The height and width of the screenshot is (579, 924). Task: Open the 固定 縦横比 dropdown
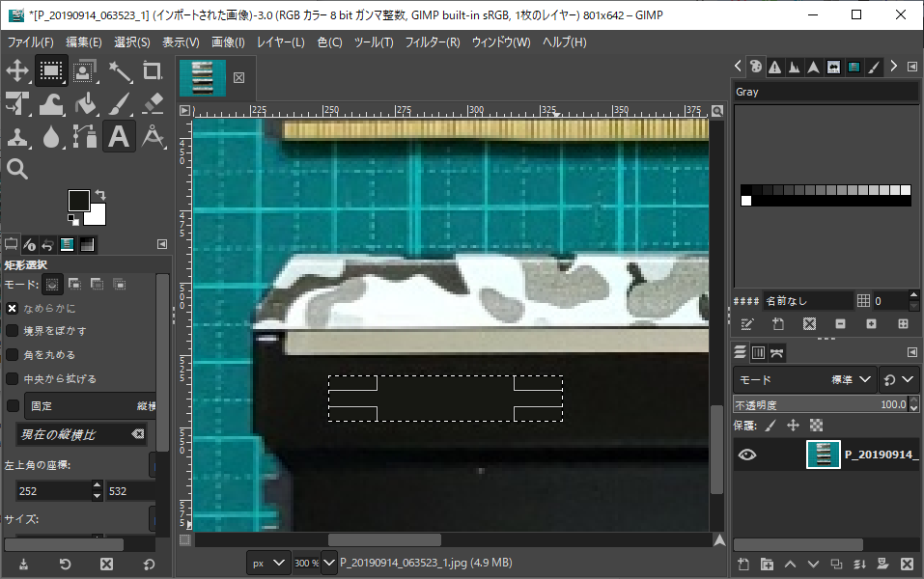(90, 406)
